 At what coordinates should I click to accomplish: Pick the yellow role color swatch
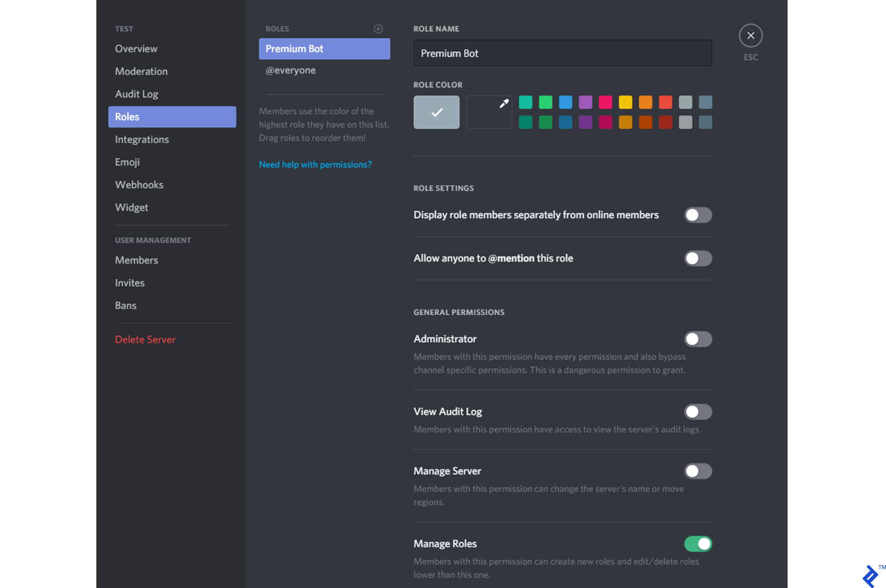click(625, 102)
